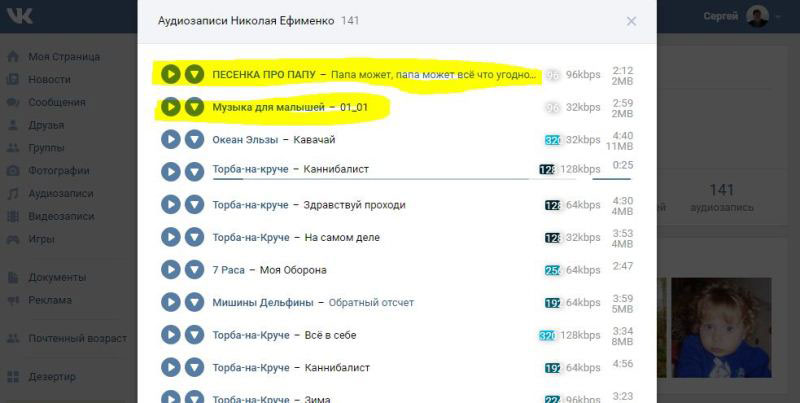Screen dimensions: 800x403
Task: Play Здравствуй проходи track
Action: 171,205
